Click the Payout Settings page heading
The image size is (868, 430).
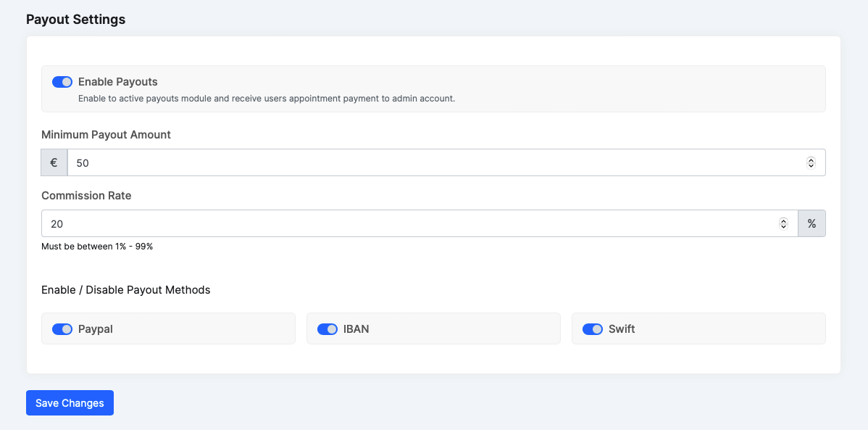click(x=75, y=20)
